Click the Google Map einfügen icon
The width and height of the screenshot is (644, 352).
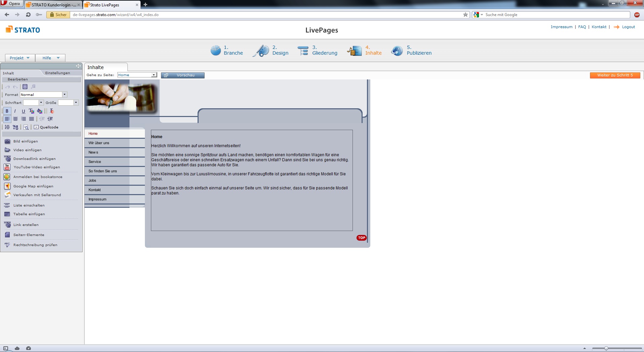tap(7, 186)
